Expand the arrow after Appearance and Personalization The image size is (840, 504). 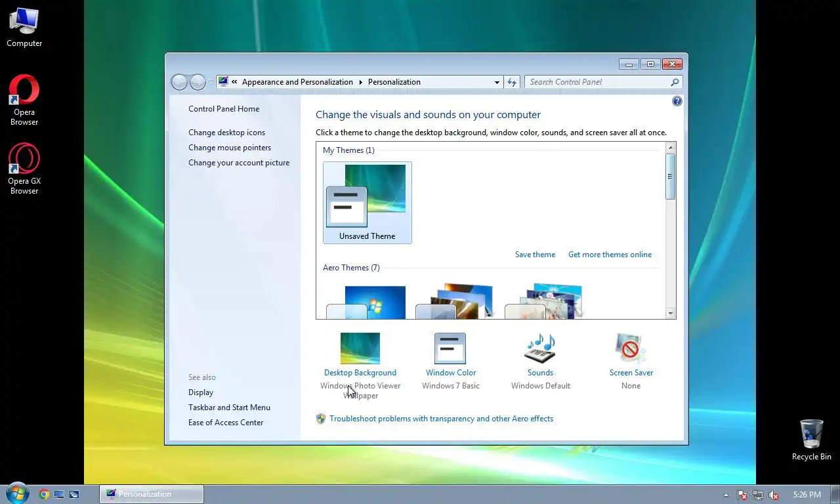pyautogui.click(x=360, y=82)
